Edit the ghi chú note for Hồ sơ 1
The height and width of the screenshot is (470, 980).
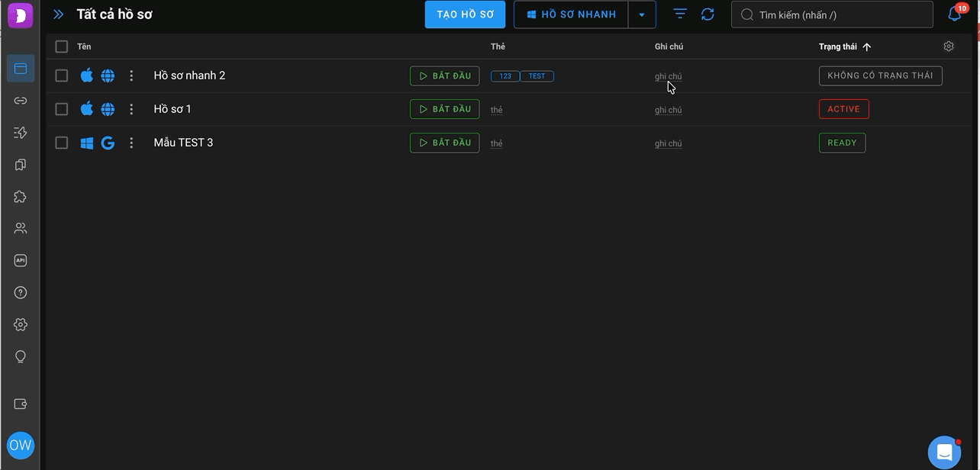pos(668,110)
